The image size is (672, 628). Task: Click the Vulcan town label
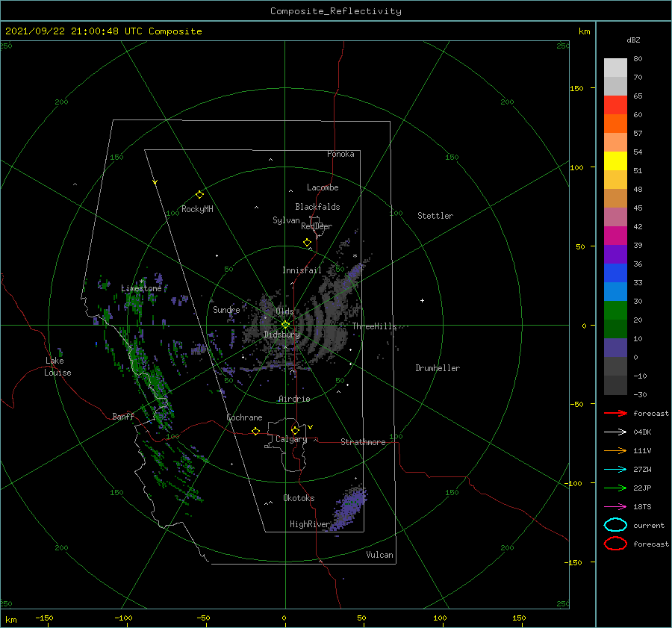[379, 555]
